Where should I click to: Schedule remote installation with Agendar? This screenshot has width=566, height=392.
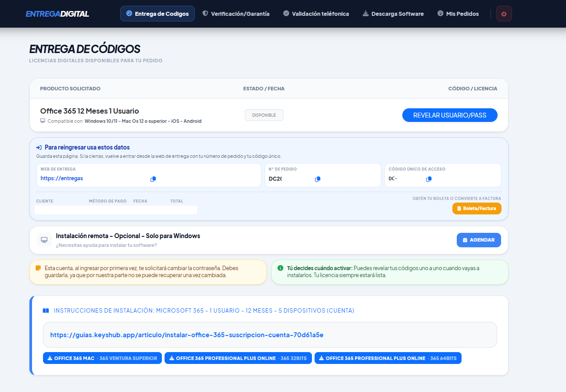pyautogui.click(x=479, y=240)
